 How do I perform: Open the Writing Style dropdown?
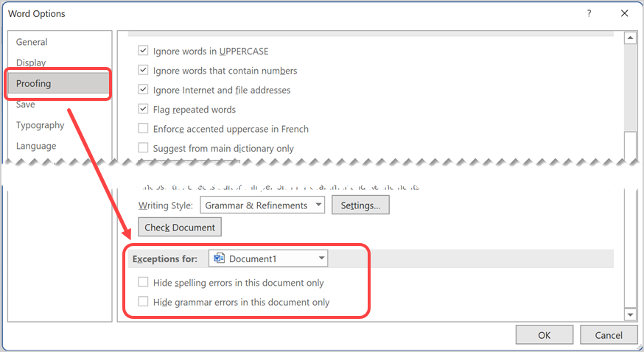pos(262,205)
